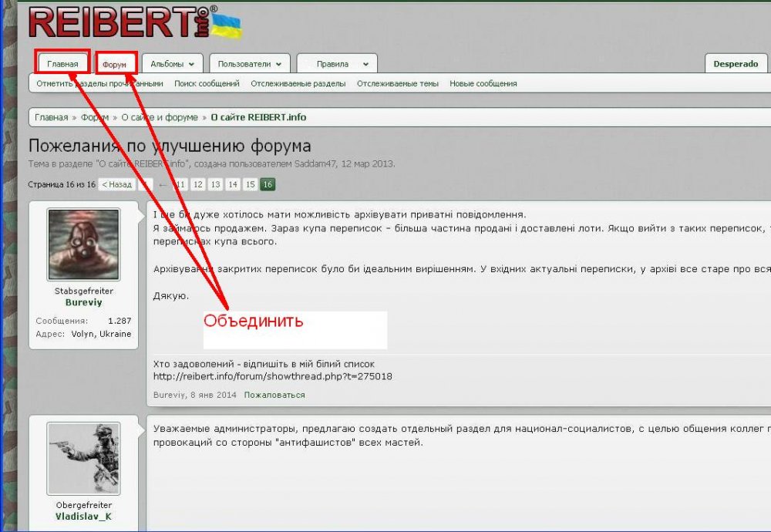Click Страница 16 из 16 label
This screenshot has width=771, height=532.
click(x=62, y=184)
